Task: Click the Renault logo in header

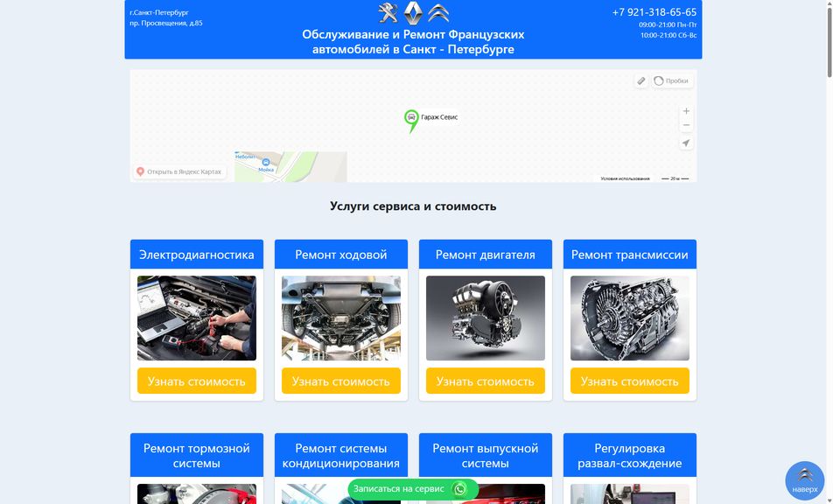Action: point(413,13)
